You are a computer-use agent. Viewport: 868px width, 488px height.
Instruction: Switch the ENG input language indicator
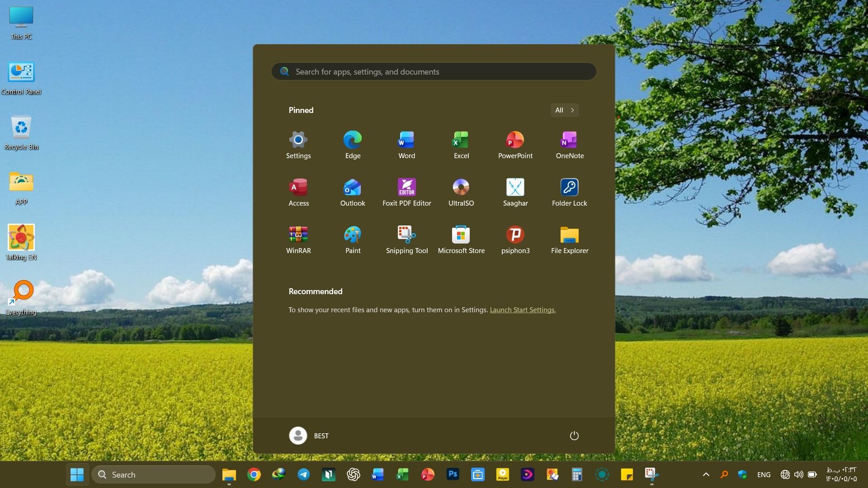pyautogui.click(x=764, y=474)
